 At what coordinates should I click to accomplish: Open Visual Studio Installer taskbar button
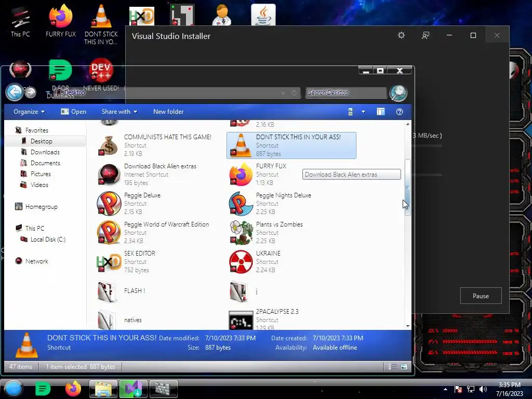pos(134,389)
